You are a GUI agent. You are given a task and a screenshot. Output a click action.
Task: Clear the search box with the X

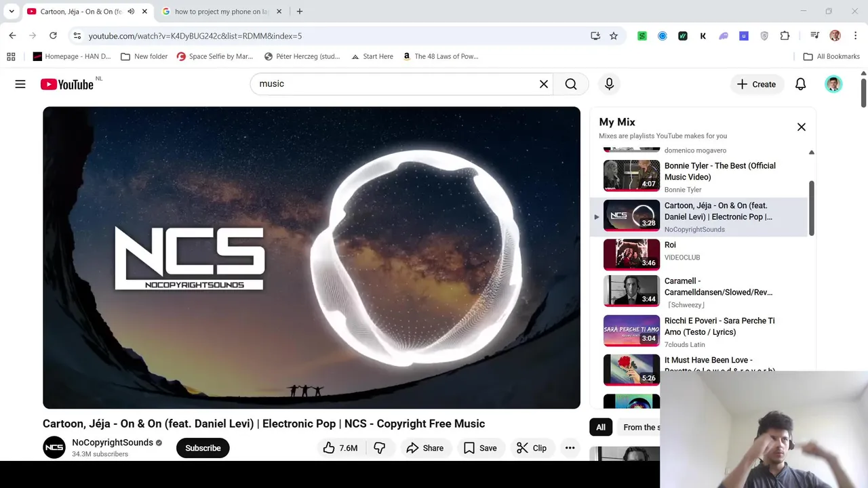point(544,84)
